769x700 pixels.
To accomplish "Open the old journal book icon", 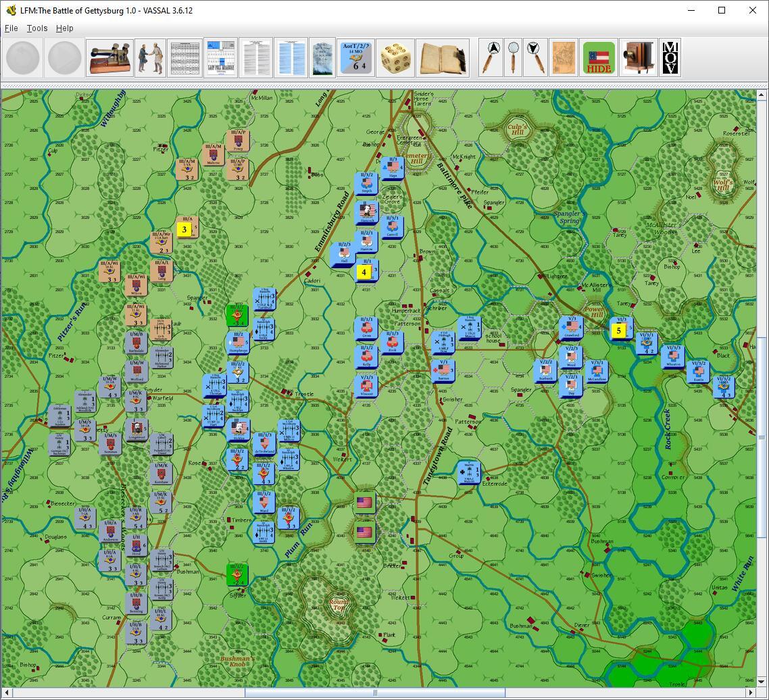I will [x=443, y=58].
